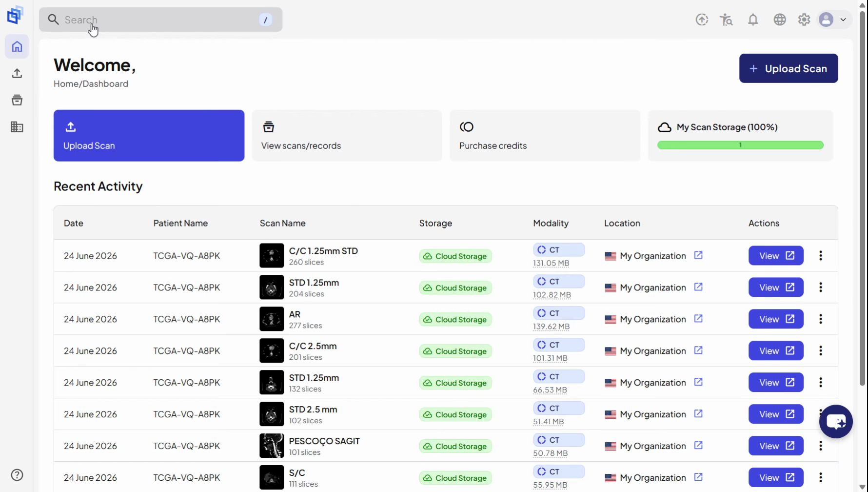View the PESCOÇO SAGIT scan
The width and height of the screenshot is (868, 492).
[x=776, y=446]
